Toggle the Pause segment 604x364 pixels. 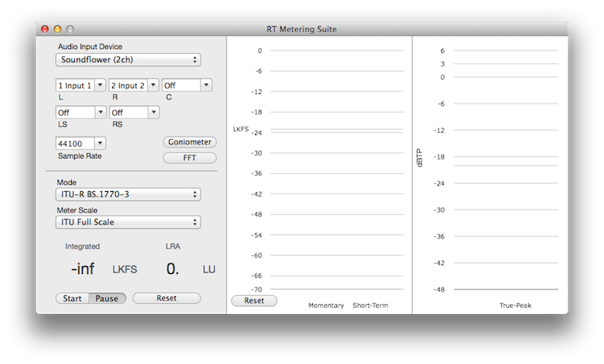[107, 298]
